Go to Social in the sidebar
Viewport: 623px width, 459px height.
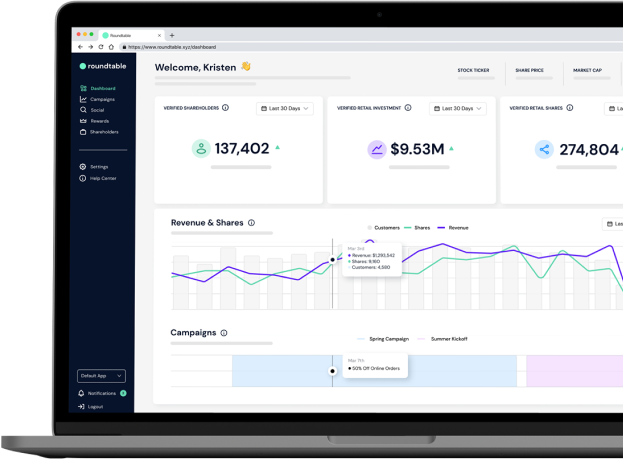tap(92, 110)
